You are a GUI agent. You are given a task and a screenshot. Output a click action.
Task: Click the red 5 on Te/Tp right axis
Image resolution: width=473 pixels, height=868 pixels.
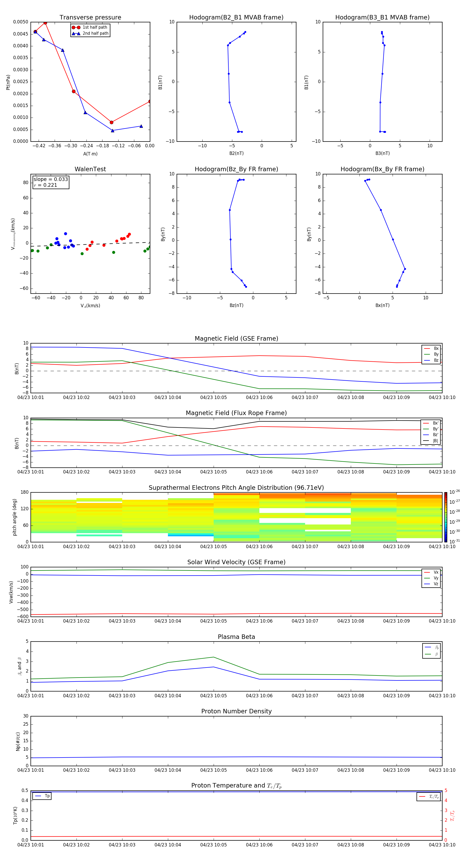tap(446, 790)
